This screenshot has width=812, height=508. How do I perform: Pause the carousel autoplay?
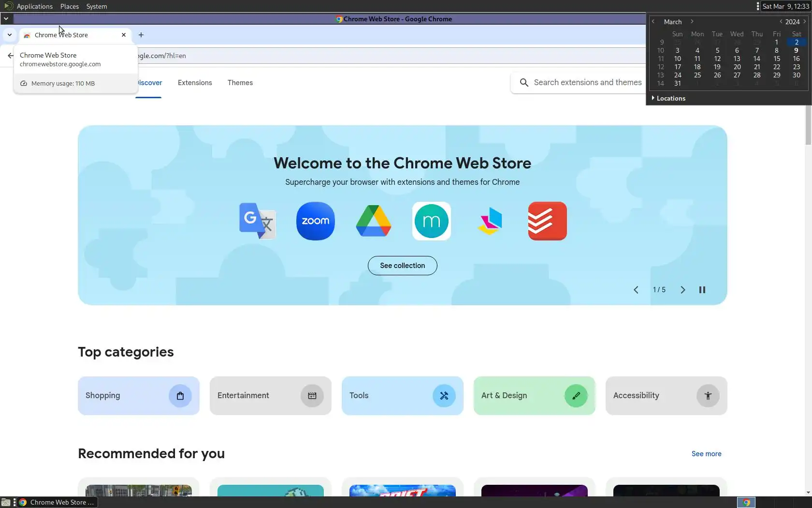(702, 290)
